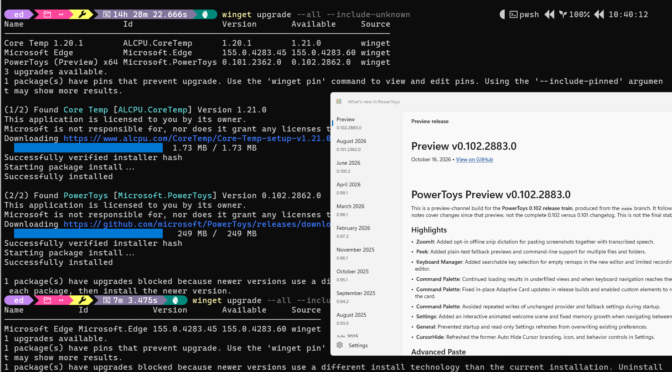Image resolution: width=672 pixels, height=372 pixels.
Task: Click the "7m 3.475s" duration segment
Action: (131, 300)
